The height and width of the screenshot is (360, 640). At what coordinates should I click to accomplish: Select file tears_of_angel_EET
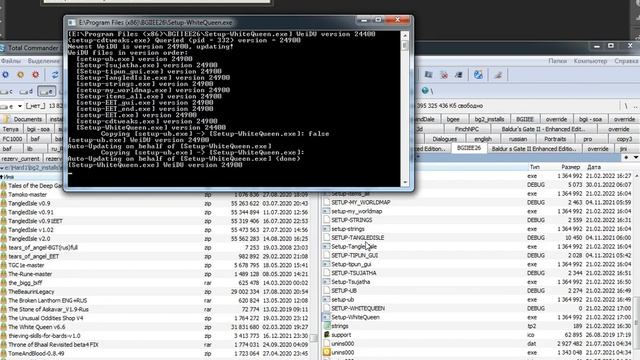coord(33,256)
